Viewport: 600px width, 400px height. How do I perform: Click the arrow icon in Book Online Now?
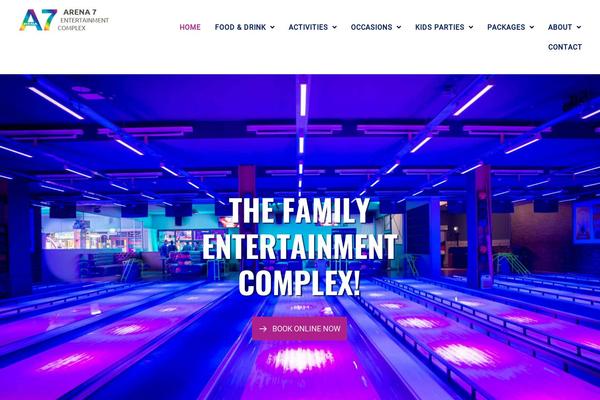coord(263,329)
